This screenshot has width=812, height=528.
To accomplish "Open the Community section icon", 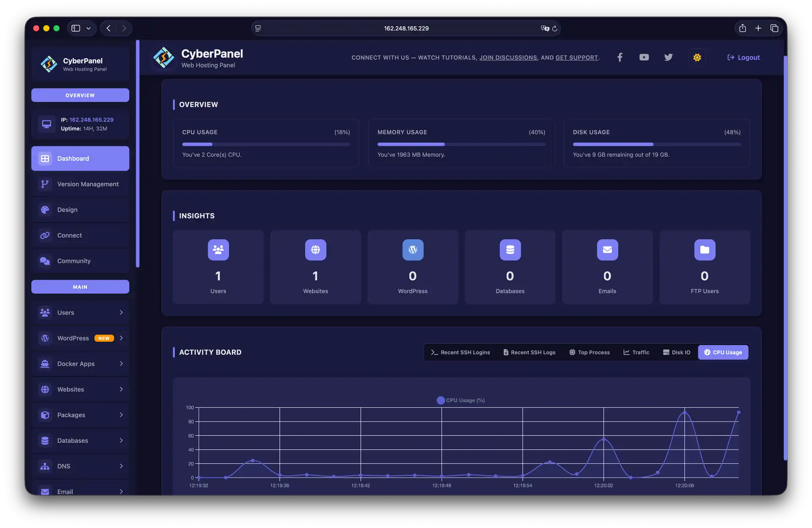I will coord(45,261).
